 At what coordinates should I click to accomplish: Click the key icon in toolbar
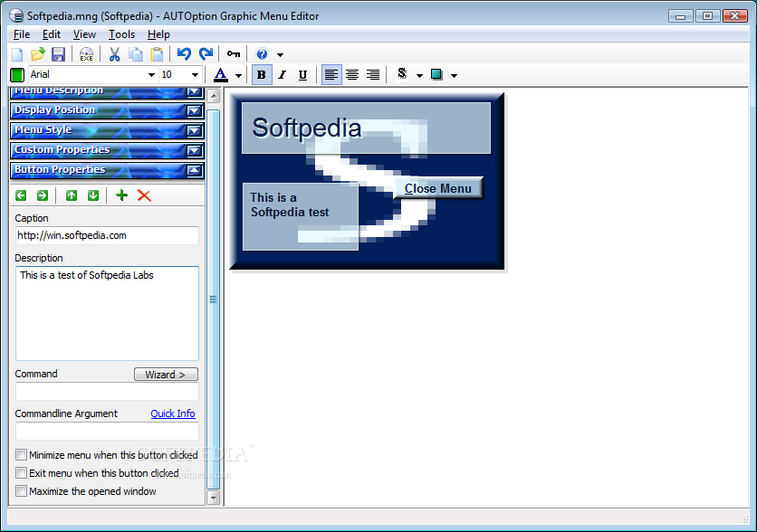click(x=234, y=54)
